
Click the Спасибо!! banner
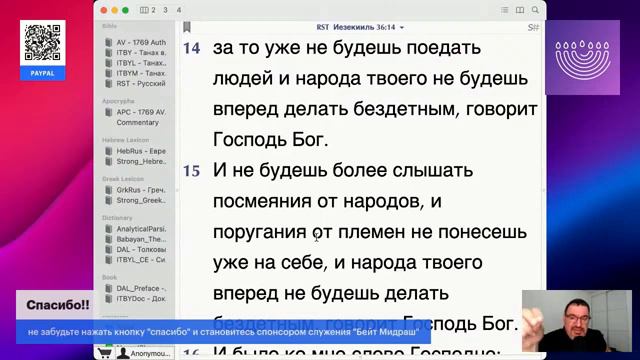[x=58, y=305]
